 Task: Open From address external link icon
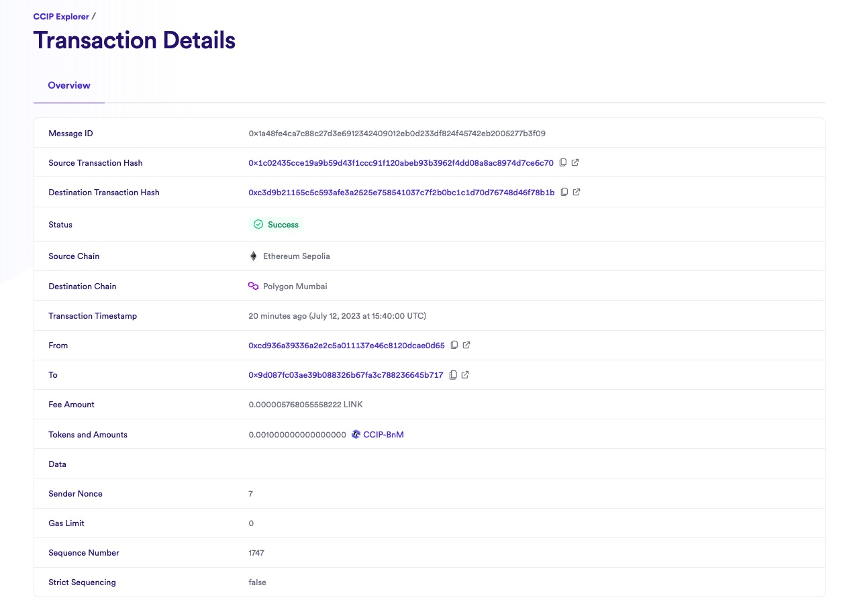click(x=466, y=345)
